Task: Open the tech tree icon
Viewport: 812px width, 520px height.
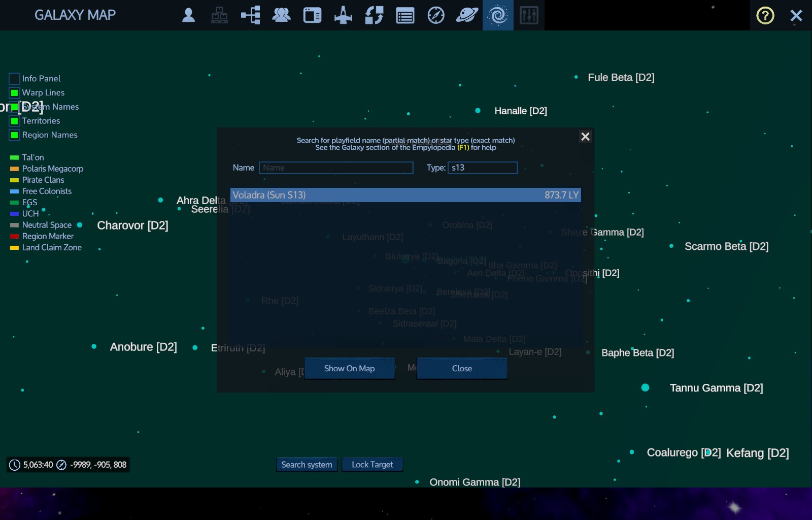Action: (250, 15)
